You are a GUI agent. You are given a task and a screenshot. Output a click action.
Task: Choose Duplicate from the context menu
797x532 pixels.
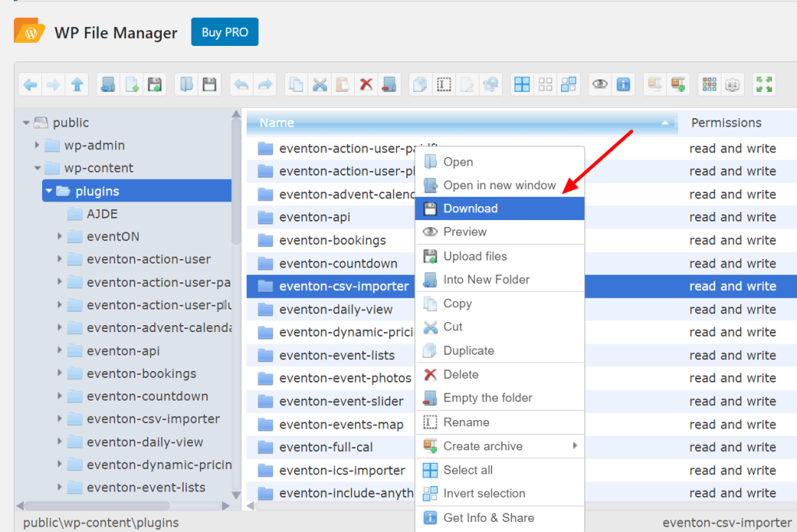[500, 351]
